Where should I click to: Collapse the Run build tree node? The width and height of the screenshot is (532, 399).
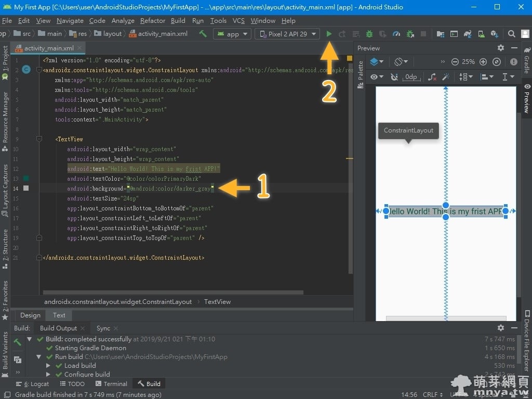[39, 357]
